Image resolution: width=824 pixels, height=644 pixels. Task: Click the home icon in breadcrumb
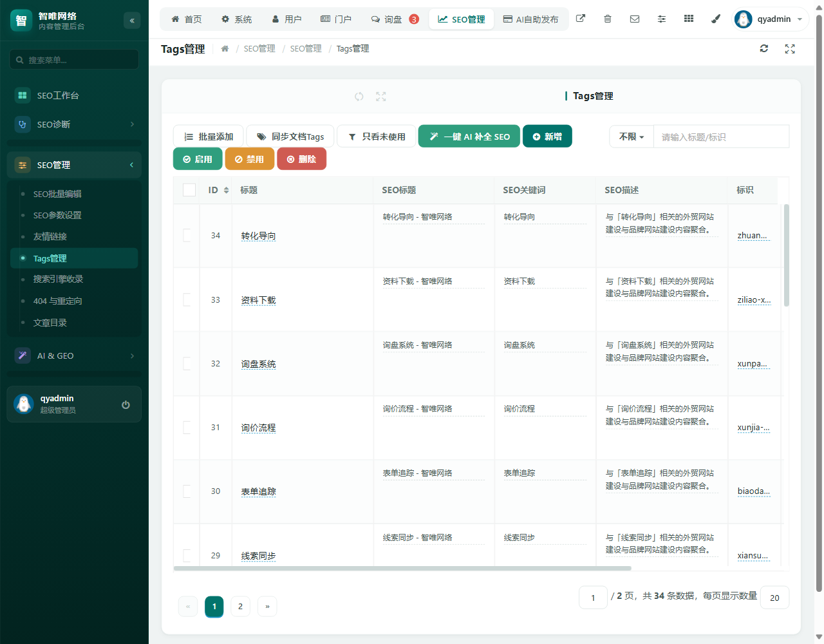pos(225,48)
